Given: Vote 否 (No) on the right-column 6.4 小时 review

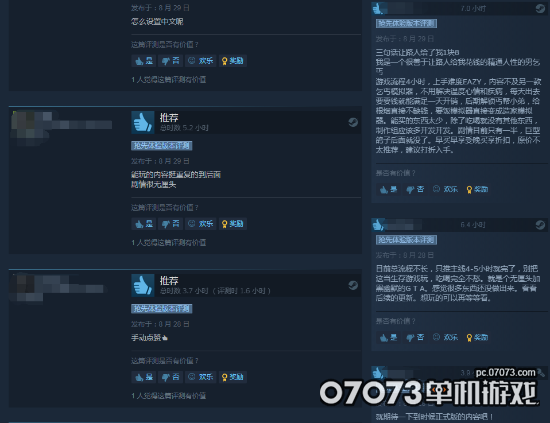Looking at the screenshot, I should pos(415,338).
